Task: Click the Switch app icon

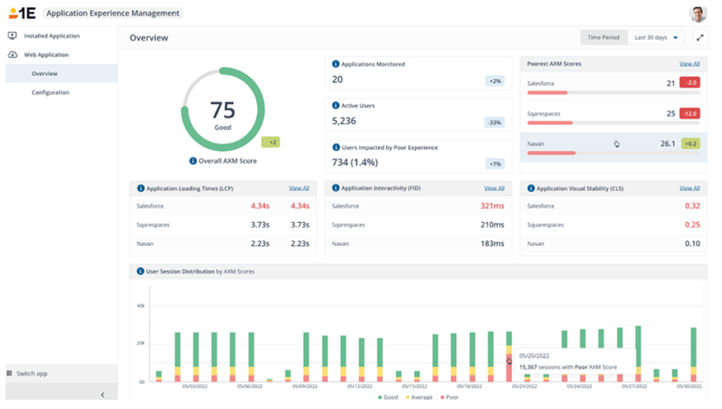Action: [x=10, y=373]
